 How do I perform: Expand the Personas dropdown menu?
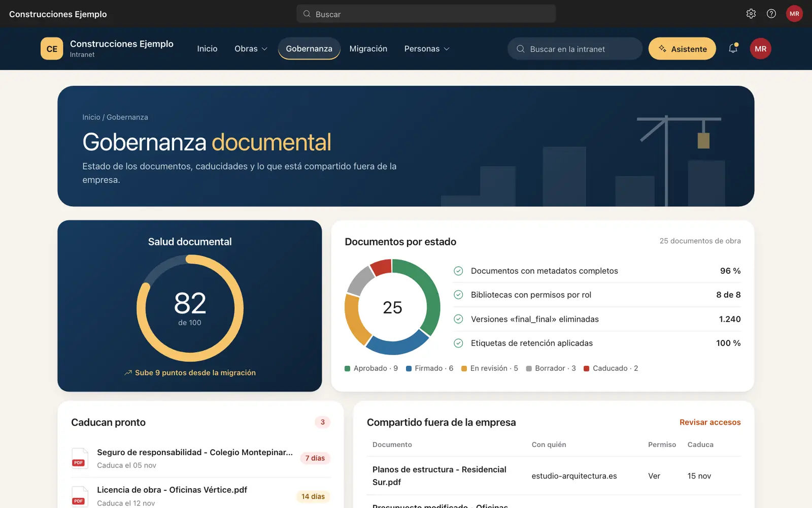427,49
